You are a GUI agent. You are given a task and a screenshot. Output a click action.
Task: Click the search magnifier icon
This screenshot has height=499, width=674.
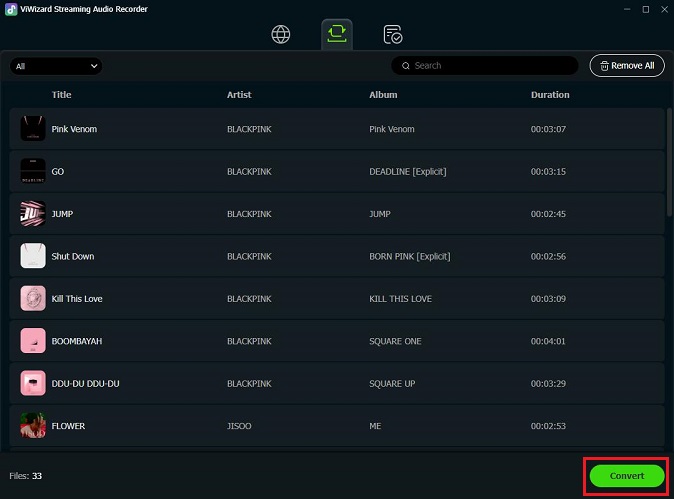[x=406, y=66]
